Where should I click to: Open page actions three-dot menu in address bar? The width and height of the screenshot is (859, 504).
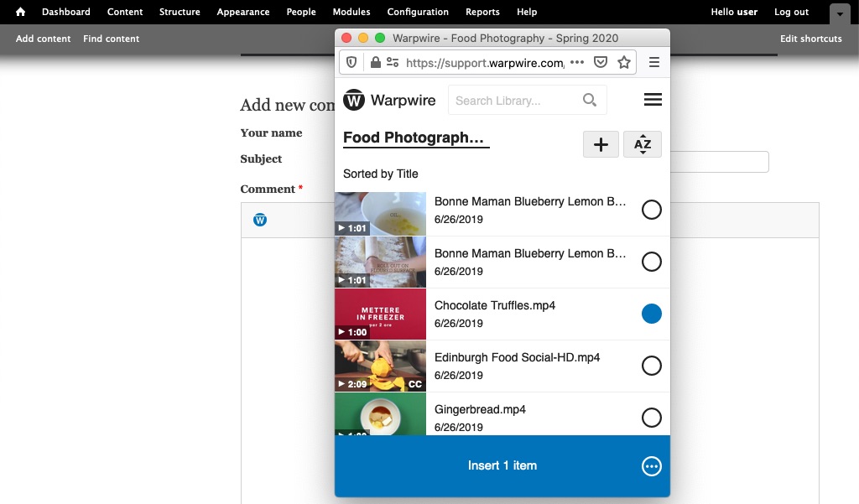[577, 62]
